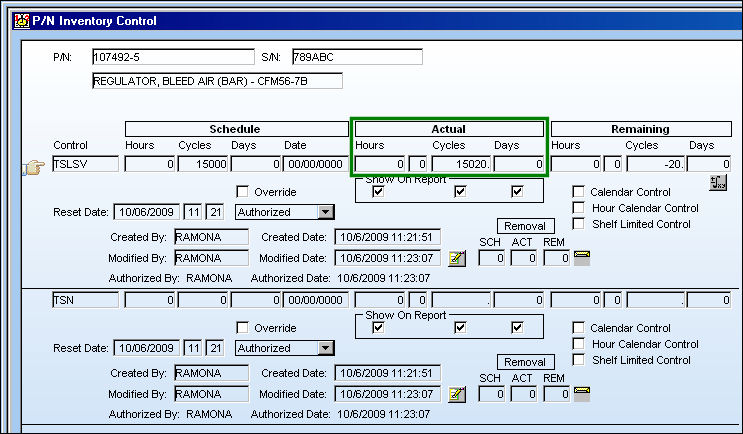Open the calculator icon under Remaining Days
The height and width of the screenshot is (434, 743).
click(718, 182)
